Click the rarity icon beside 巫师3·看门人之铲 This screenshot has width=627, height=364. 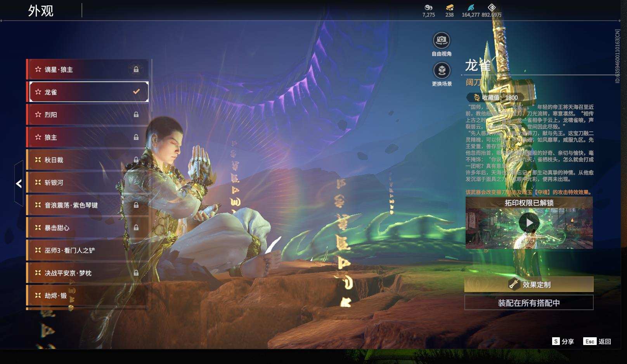pos(38,250)
